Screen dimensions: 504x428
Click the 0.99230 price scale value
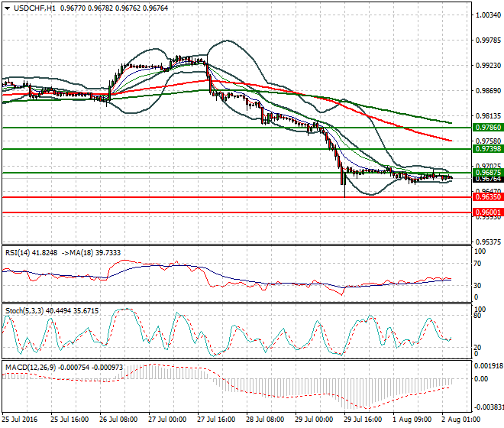488,65
